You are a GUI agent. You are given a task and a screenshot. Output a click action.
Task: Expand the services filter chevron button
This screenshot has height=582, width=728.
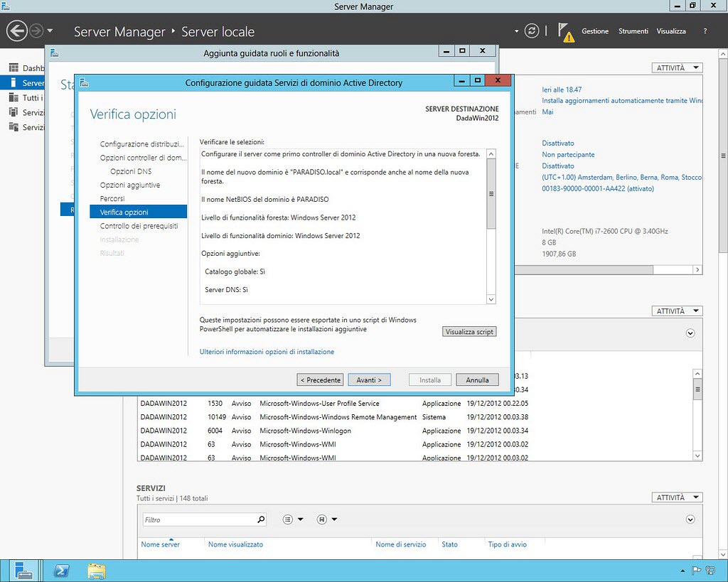tap(690, 519)
